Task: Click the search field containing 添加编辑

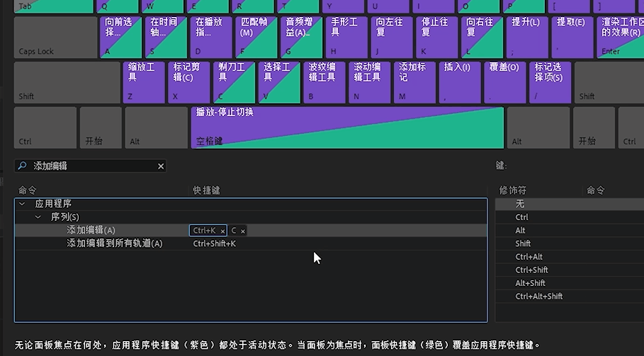Action: pos(91,166)
